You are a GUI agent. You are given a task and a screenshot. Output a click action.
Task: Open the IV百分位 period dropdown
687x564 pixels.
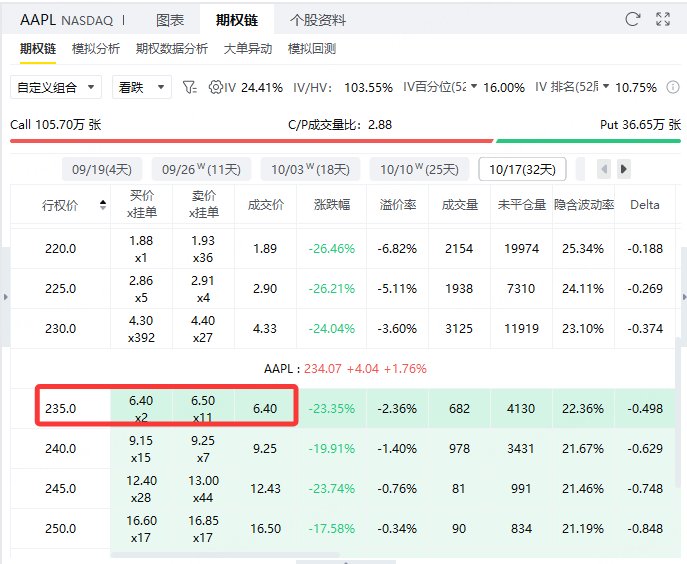click(x=474, y=87)
